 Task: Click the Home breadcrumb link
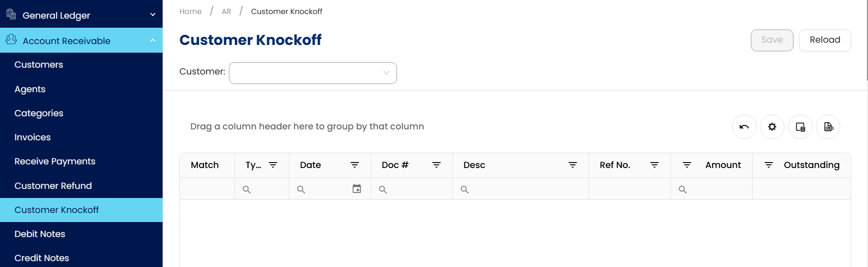pyautogui.click(x=190, y=11)
